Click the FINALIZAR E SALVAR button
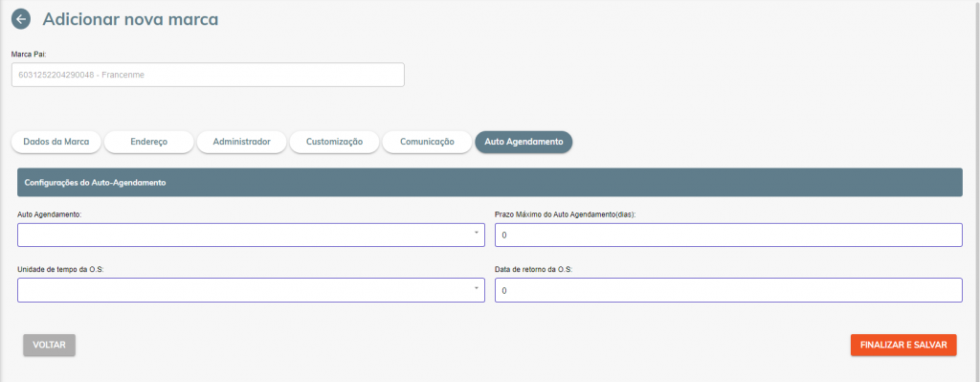980x382 pixels. pos(903,345)
